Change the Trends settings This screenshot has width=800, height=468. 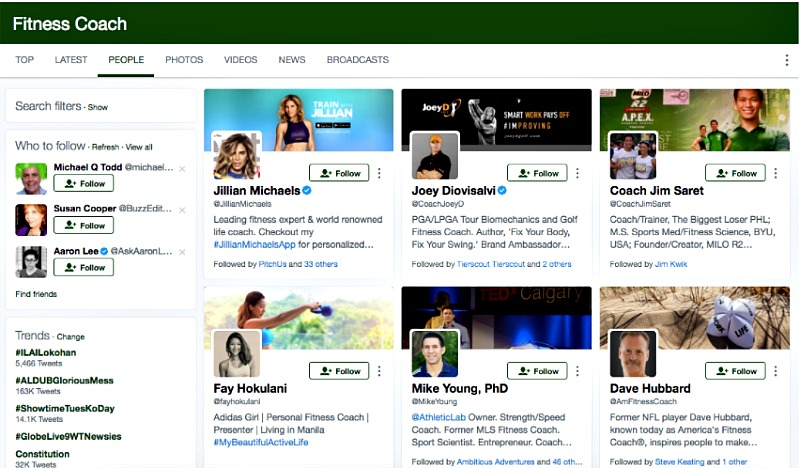(x=70, y=337)
